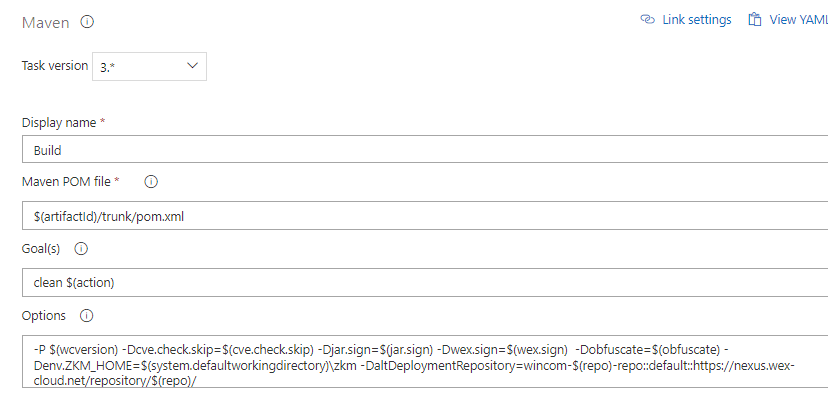Click the Display name label
The image size is (828, 400).
coord(59,123)
